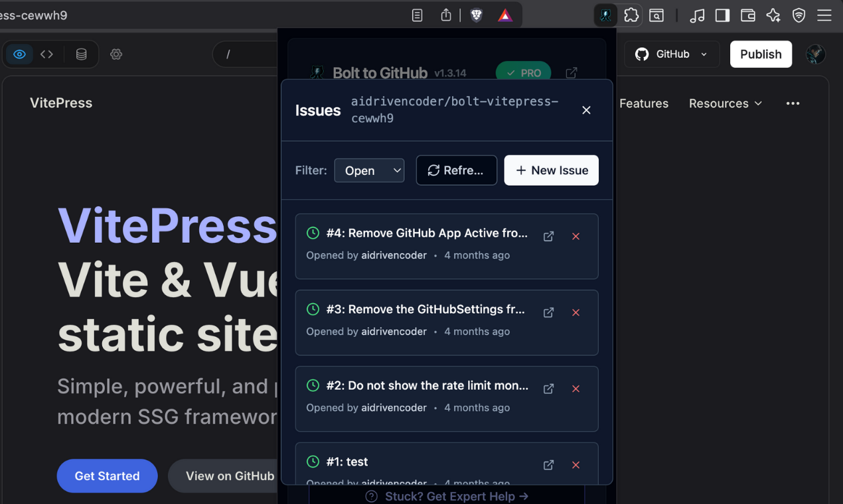Open the GitHub account dropdown
The height and width of the screenshot is (504, 843).
[x=671, y=54]
